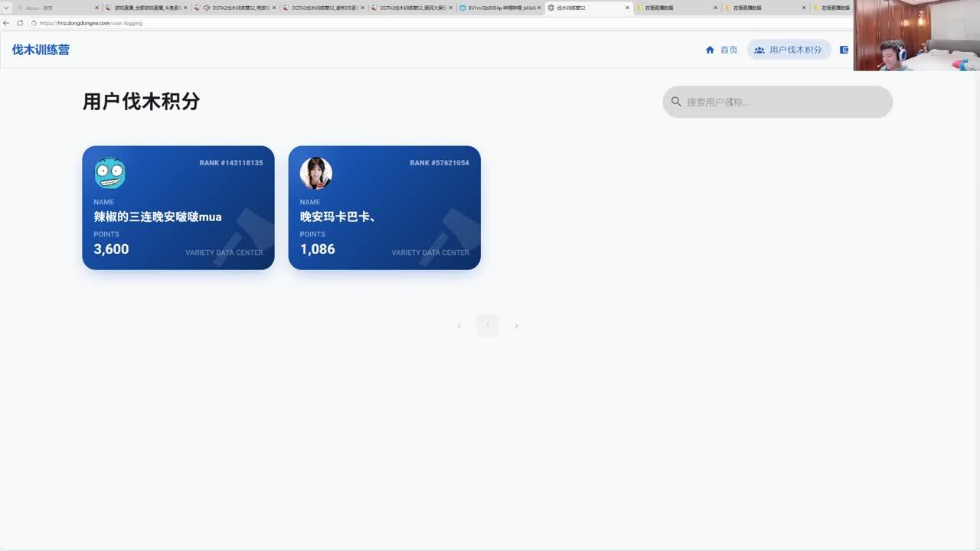The height and width of the screenshot is (551, 980).
Task: Click the blue cartoon face avatar
Action: pyautogui.click(x=110, y=173)
